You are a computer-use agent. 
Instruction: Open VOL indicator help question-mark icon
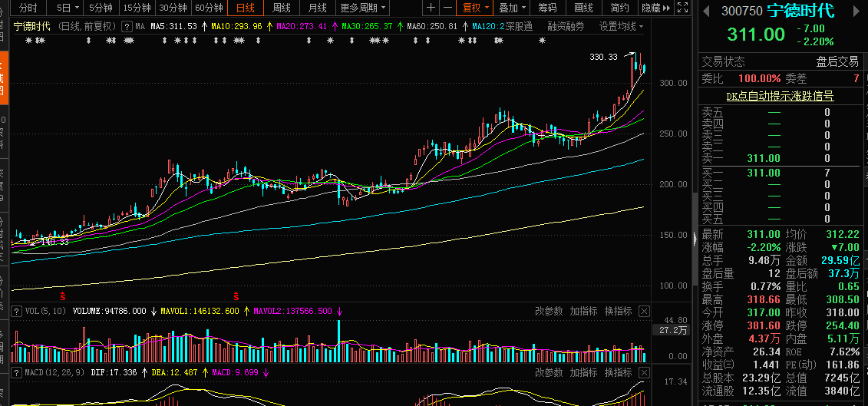click(16, 312)
